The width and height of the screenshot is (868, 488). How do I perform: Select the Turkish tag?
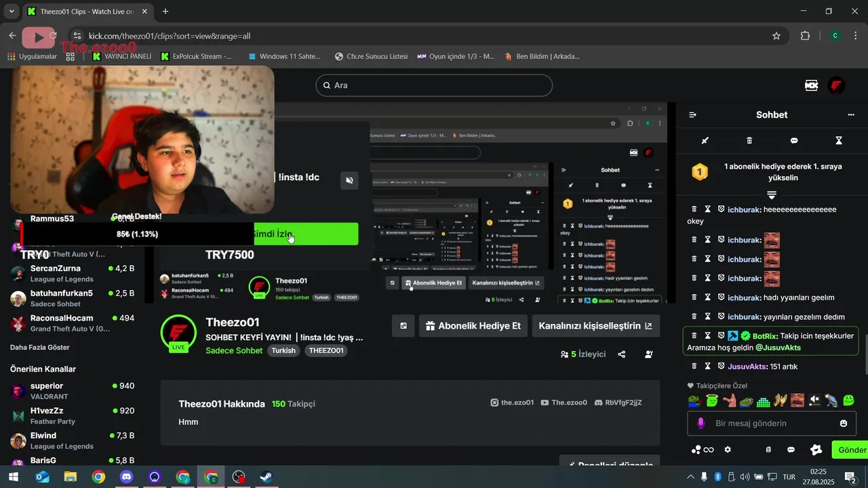(283, 350)
